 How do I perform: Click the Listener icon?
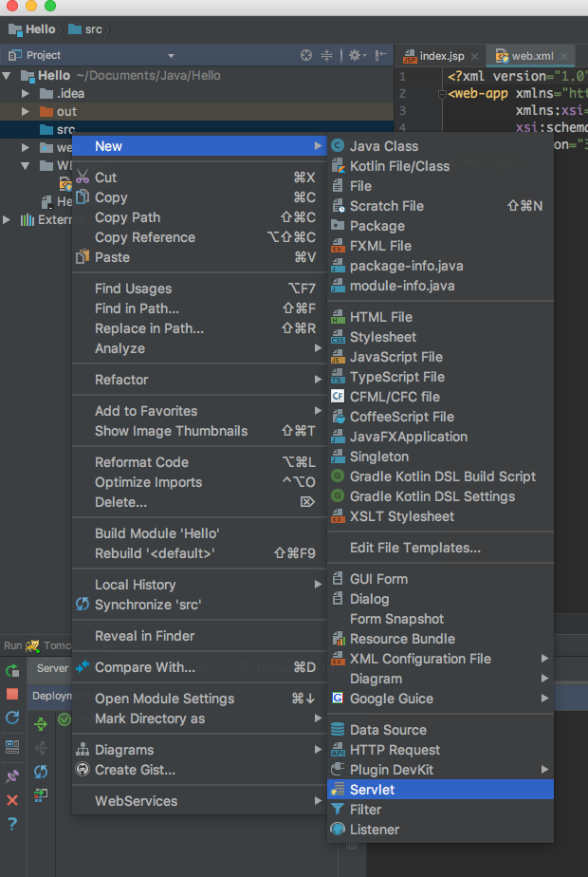pyautogui.click(x=337, y=830)
